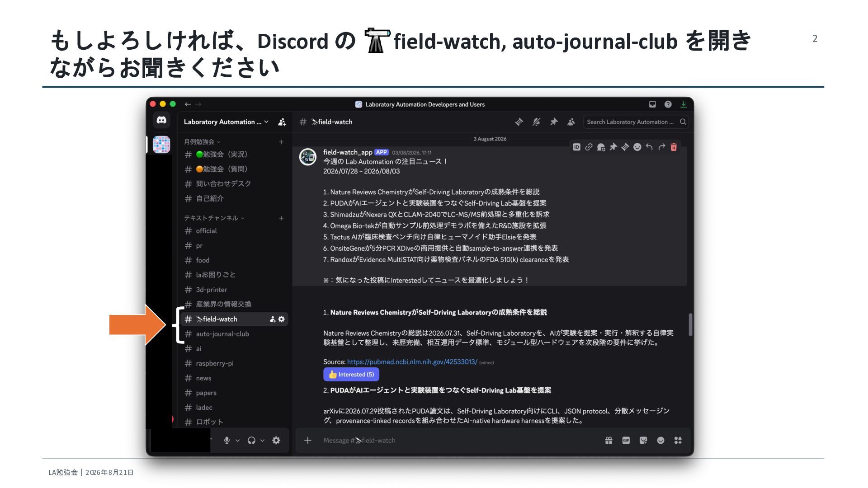
Task: Open the 問い合わせデスク channel
Action: pyautogui.click(x=234, y=184)
